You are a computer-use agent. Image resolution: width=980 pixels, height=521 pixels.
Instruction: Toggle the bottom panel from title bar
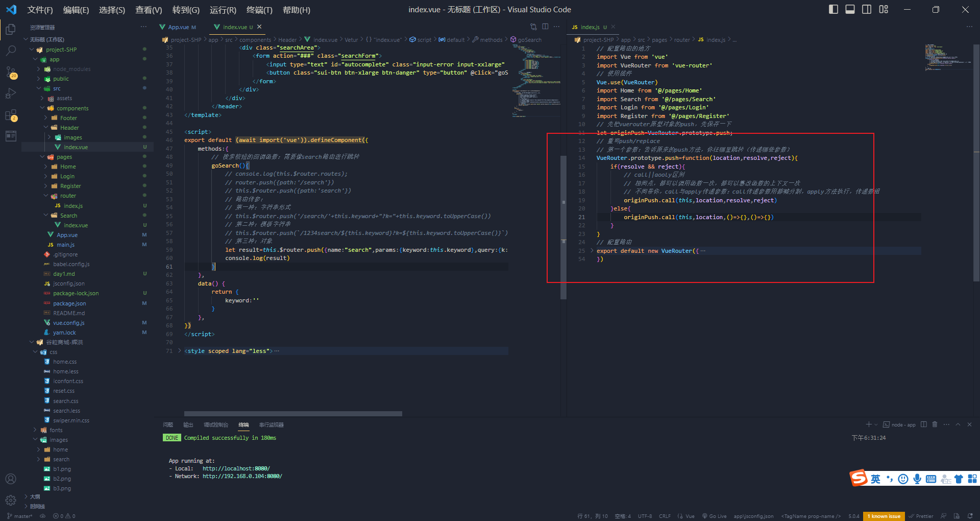(x=850, y=9)
